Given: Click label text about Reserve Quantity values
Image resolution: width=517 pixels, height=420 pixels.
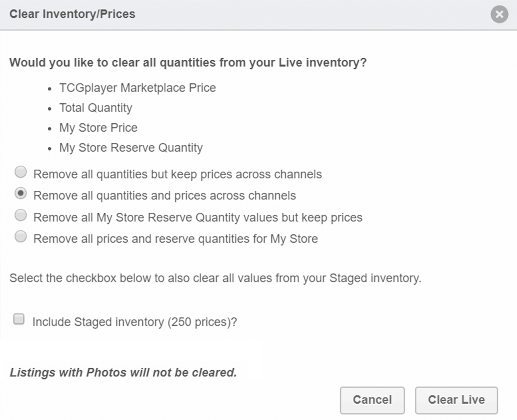Looking at the screenshot, I should [198, 218].
